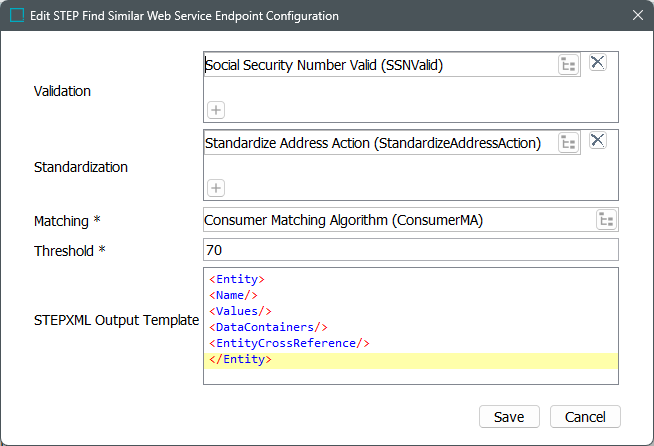Focus the Threshold field showing 70

[x=410, y=249]
